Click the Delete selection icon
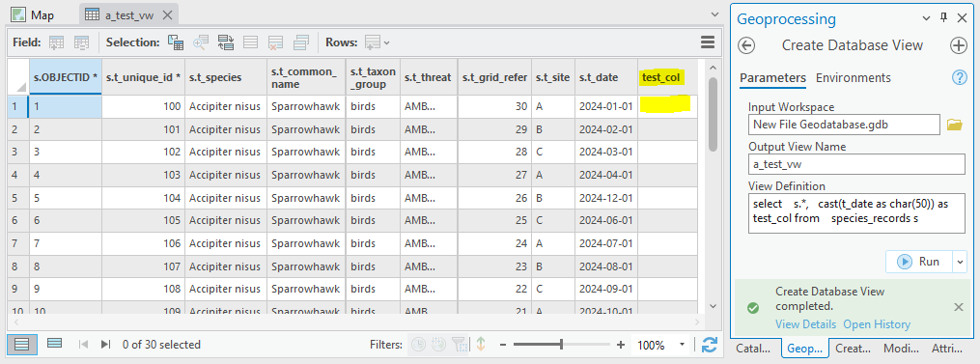Screen dimensions: 980x364 point(275,42)
